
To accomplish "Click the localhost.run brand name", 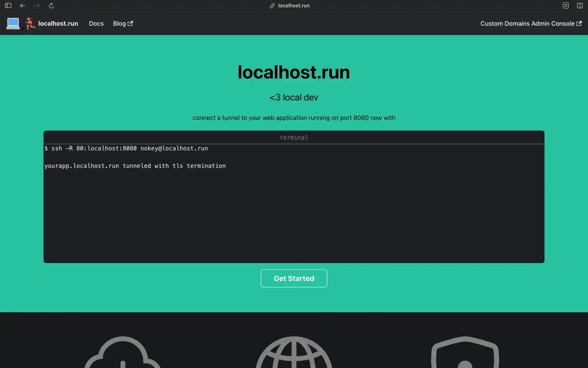I will click(x=58, y=23).
